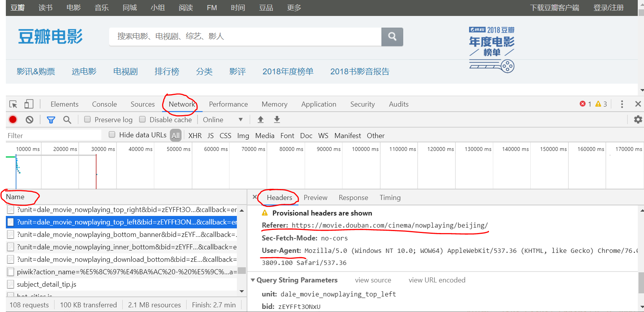644x312 pixels.
Task: Open the Memory tab
Action: tap(275, 104)
